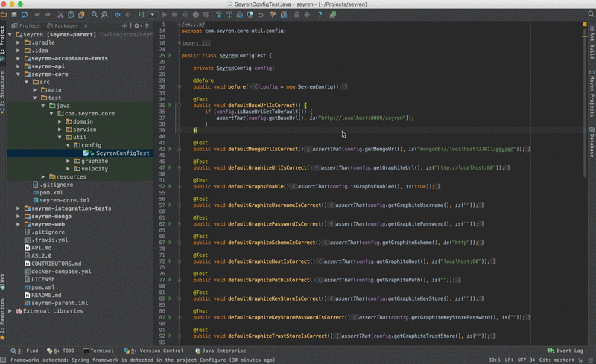This screenshot has height=364, width=596.
Task: Click Configure link in status bar
Action: pyautogui.click(x=213, y=360)
